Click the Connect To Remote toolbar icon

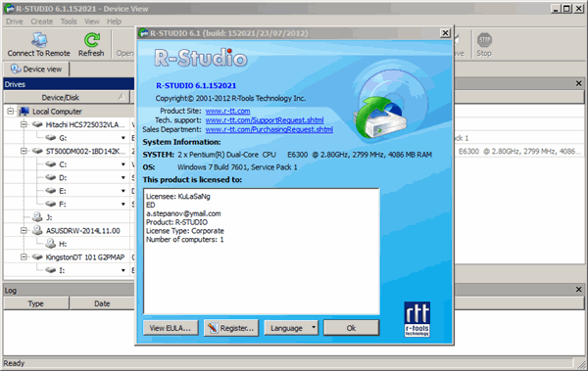[39, 40]
